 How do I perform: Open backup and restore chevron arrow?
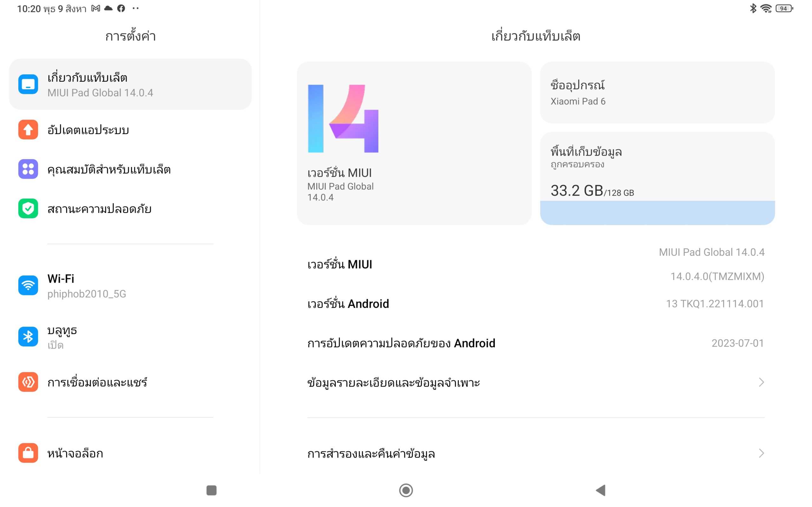761,453
